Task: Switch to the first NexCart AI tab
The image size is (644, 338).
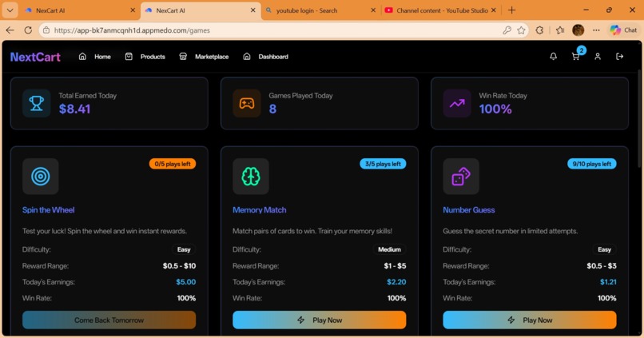Action: point(80,10)
